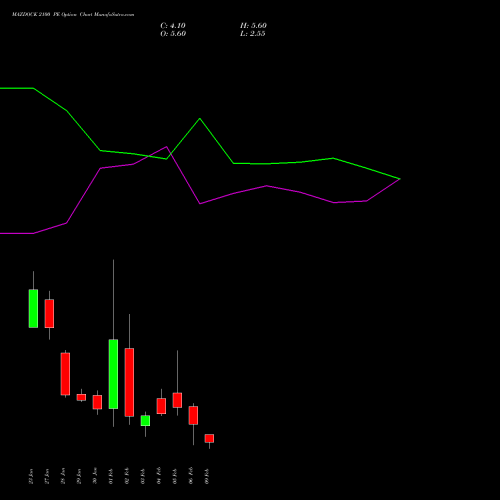Viewport: 500px width, 500px height.
Task: Select the red candlestick above 04 Feb
Action: tap(161, 406)
